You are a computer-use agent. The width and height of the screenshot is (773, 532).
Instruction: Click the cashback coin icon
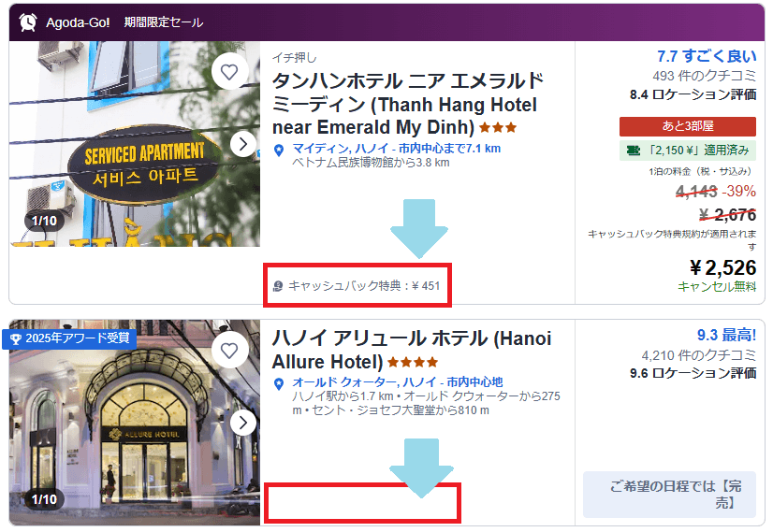click(x=278, y=286)
